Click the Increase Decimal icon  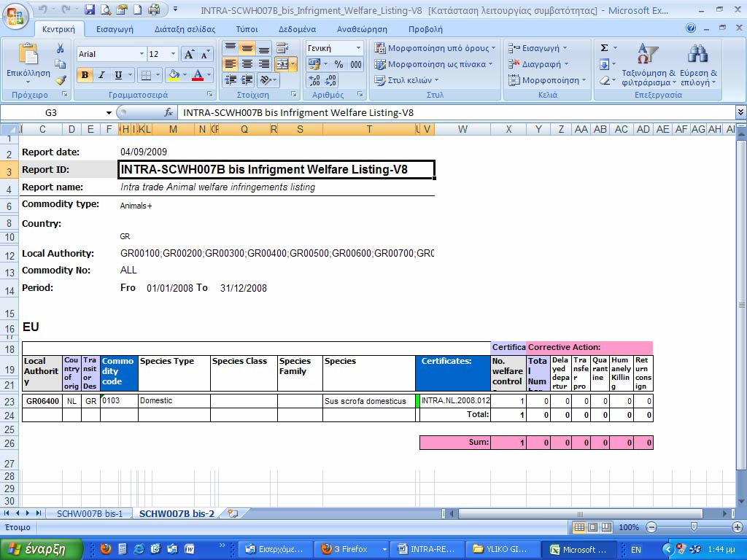point(314,80)
